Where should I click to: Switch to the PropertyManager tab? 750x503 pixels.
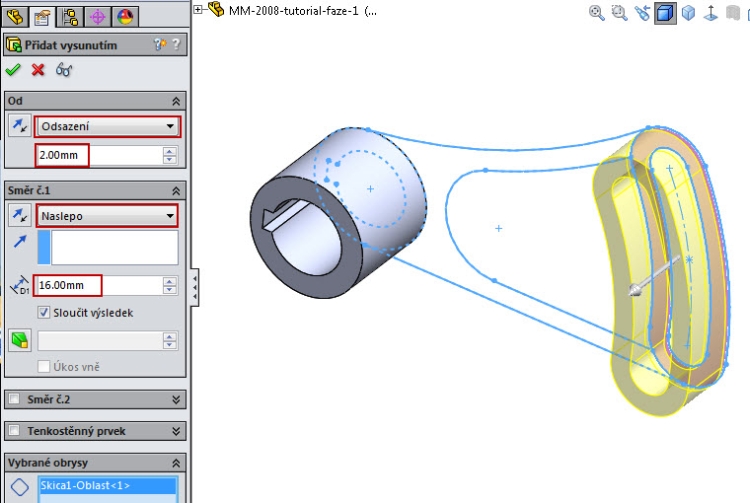coord(42,17)
